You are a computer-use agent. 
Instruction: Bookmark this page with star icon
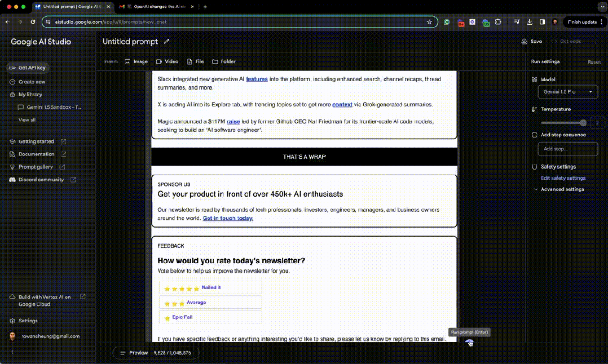coord(429,22)
